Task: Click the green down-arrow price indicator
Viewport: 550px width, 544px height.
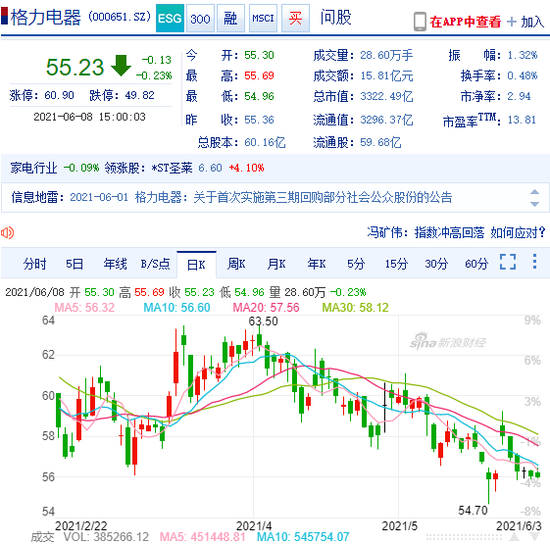Action: [x=121, y=66]
